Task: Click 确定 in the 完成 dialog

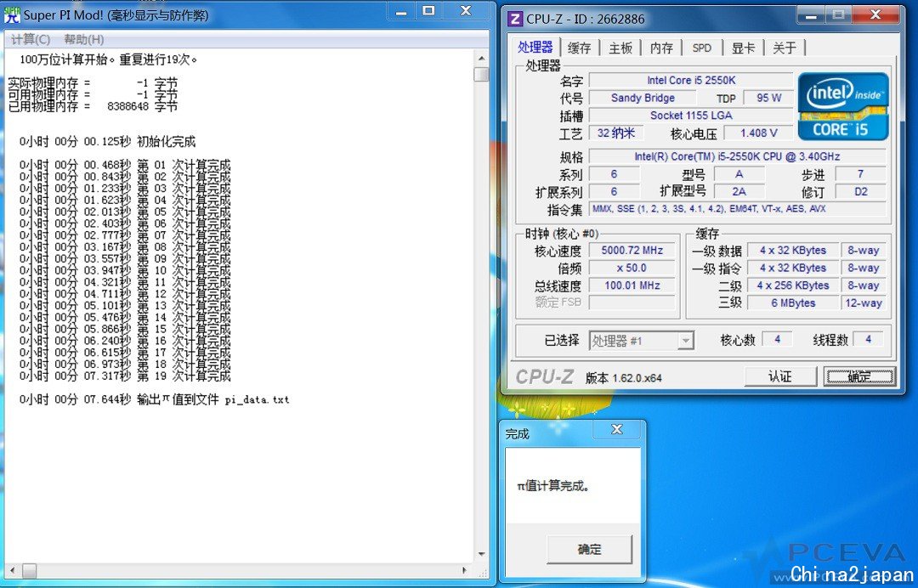Action: [589, 550]
